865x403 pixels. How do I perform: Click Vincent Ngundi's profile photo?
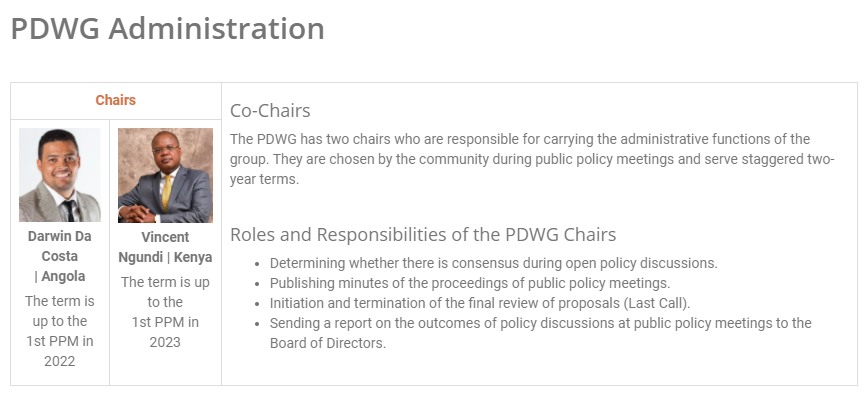coord(165,175)
